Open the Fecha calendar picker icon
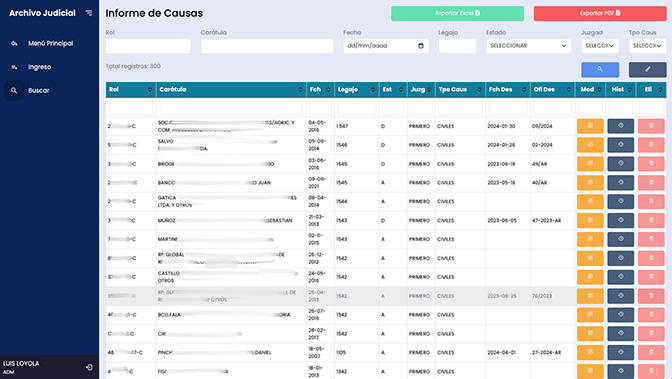Viewport: 672px width, 379px height. pyautogui.click(x=421, y=46)
